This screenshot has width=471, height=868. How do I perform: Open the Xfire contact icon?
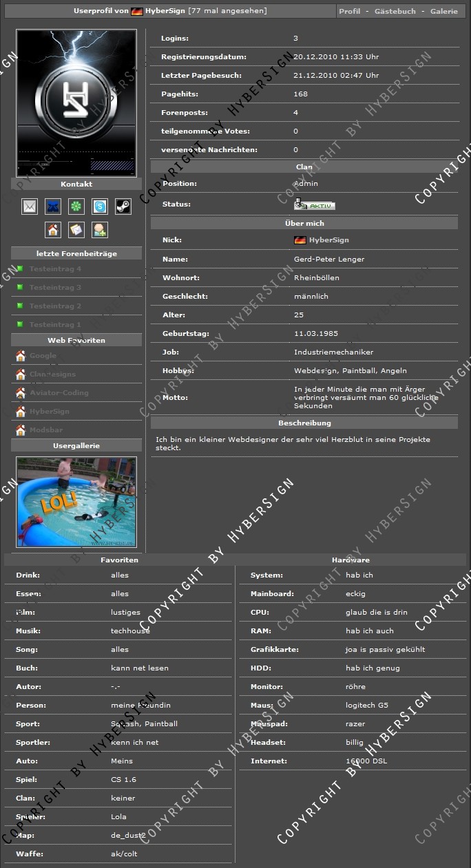(53, 206)
